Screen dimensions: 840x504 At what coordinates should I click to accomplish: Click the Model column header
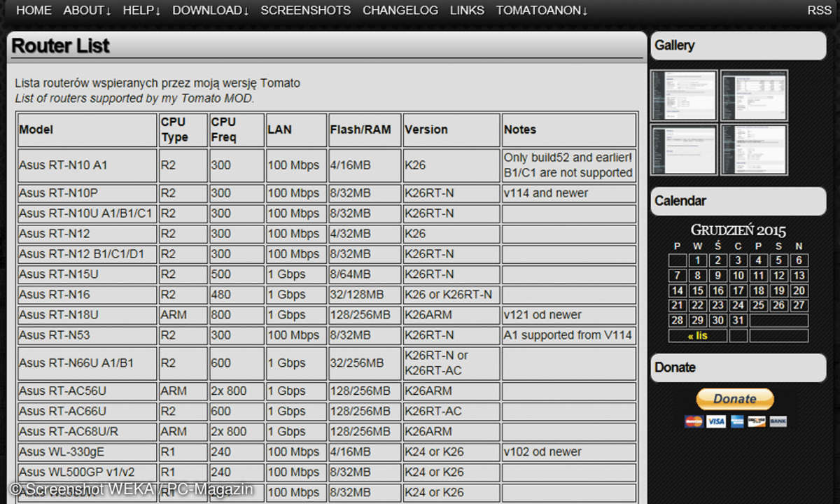[x=87, y=129]
